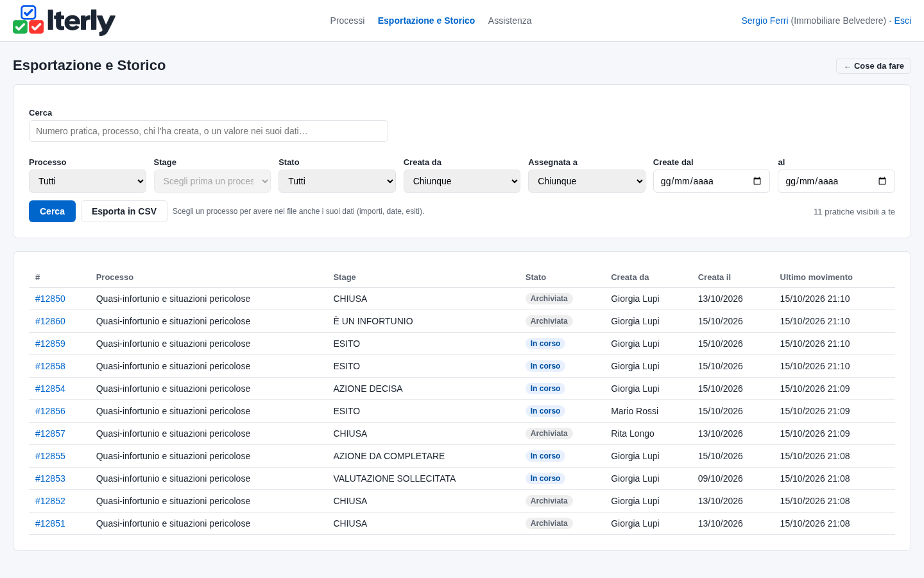Click the 11 pratiche visibili a te text

click(854, 212)
